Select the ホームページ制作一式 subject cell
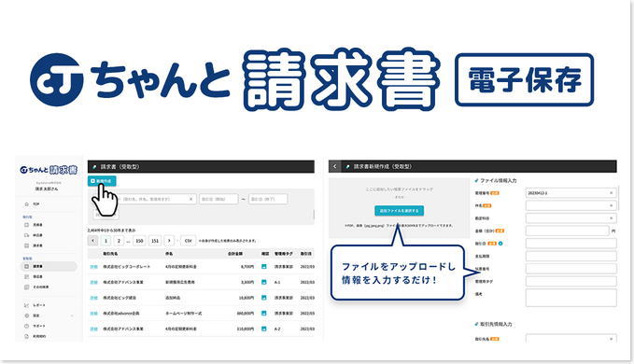 pos(184,313)
